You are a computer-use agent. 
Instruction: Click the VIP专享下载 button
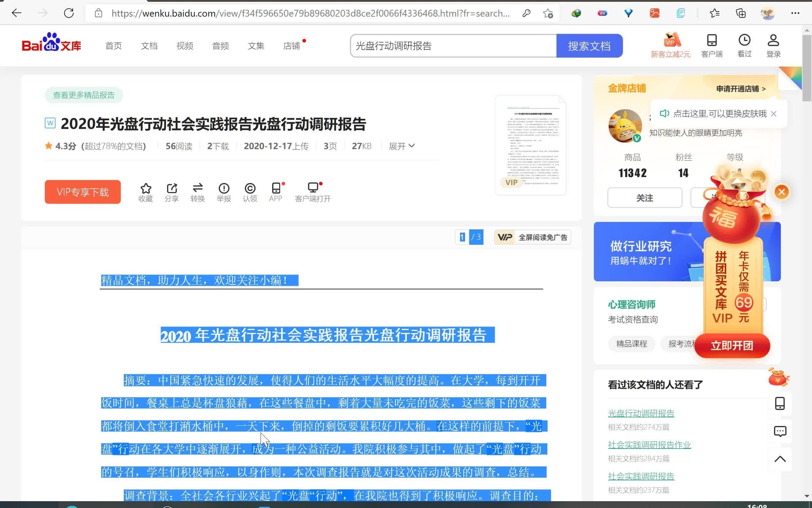[x=83, y=192]
